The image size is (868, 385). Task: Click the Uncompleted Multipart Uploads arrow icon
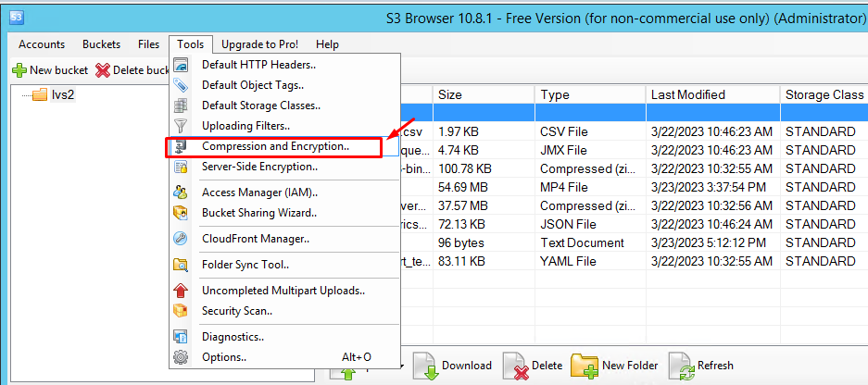point(181,291)
